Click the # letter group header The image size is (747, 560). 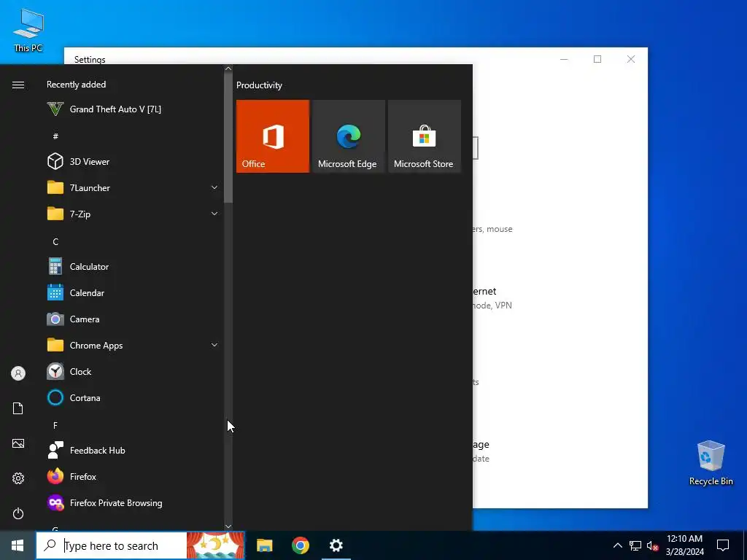point(55,136)
